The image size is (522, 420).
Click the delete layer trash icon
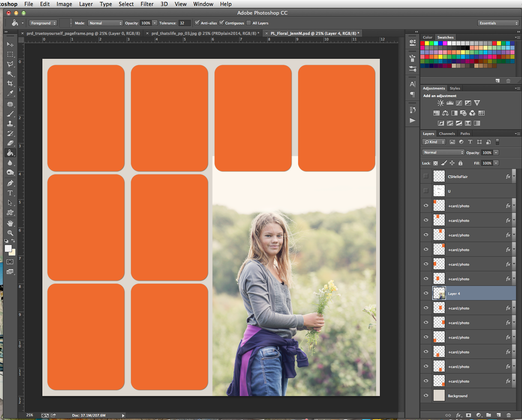[x=508, y=415]
